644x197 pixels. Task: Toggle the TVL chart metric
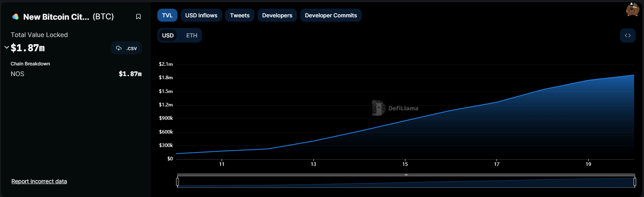click(x=167, y=15)
